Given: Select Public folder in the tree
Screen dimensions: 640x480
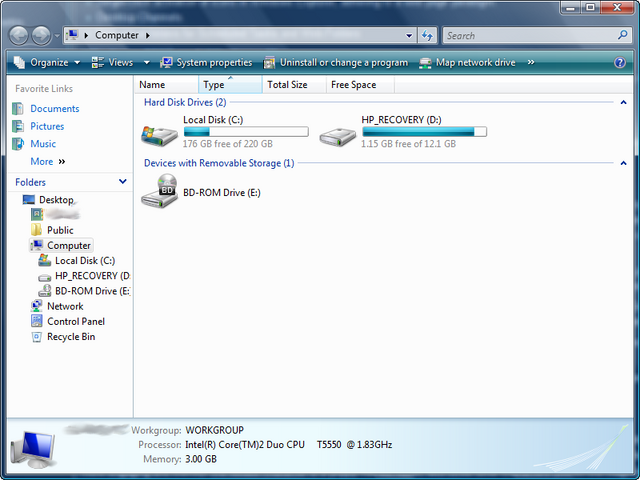Looking at the screenshot, I should 60,230.
